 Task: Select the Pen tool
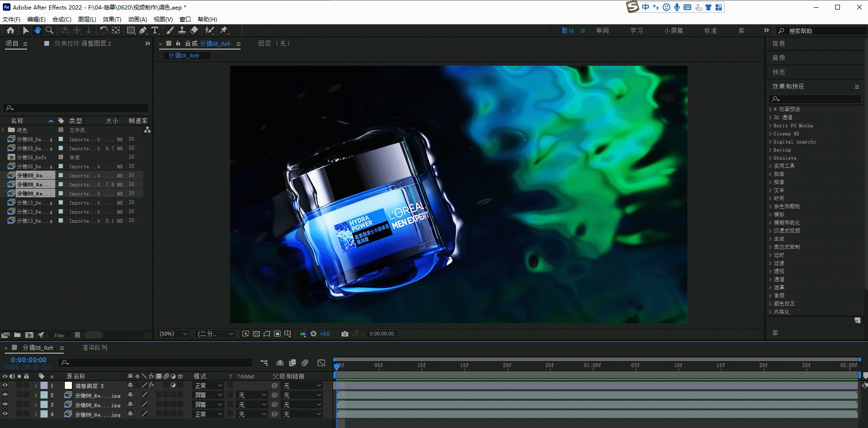[x=143, y=30]
